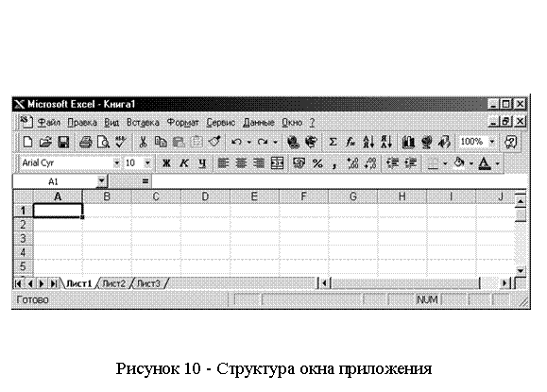Copy selection with the Copy icon
This screenshot has width=547, height=392.
(x=161, y=142)
